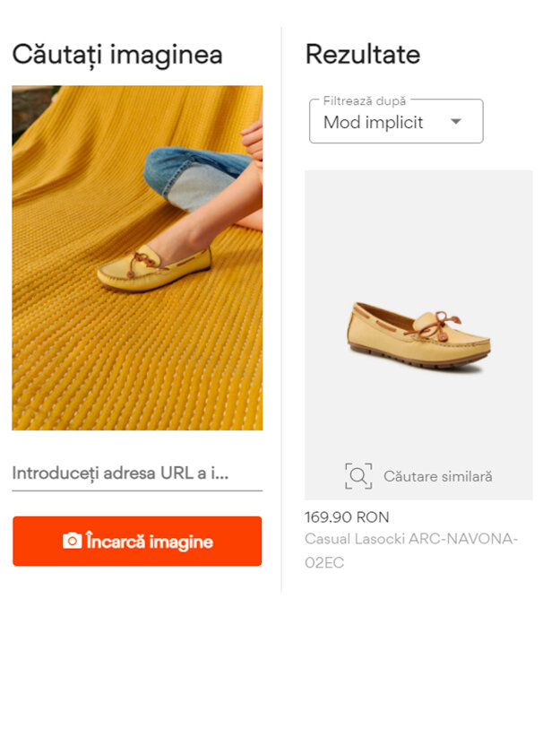Click the 169.90 RON price

pyautogui.click(x=347, y=517)
